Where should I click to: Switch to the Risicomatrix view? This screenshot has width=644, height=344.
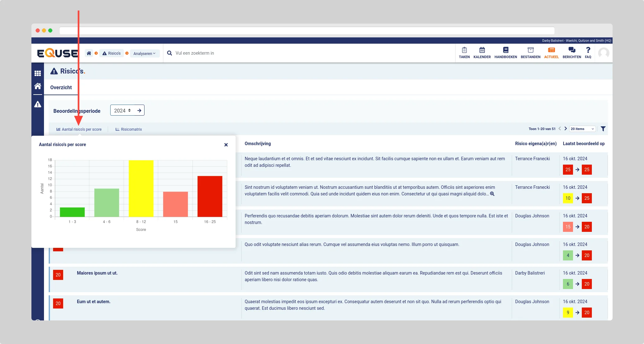point(129,129)
